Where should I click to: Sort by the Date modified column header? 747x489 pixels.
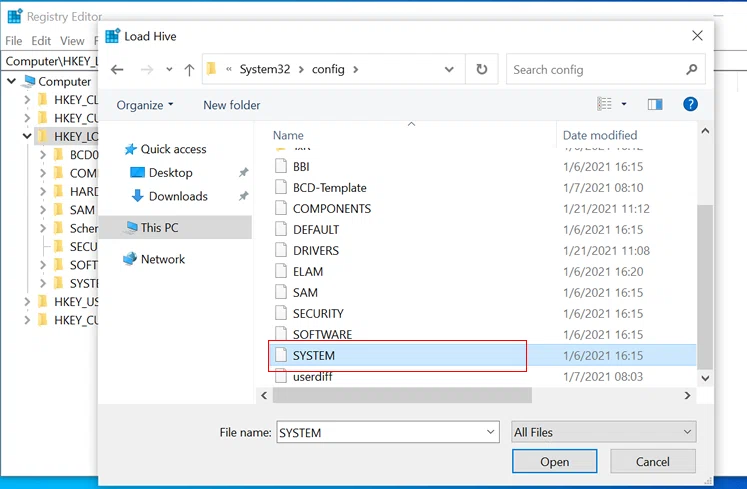point(600,135)
